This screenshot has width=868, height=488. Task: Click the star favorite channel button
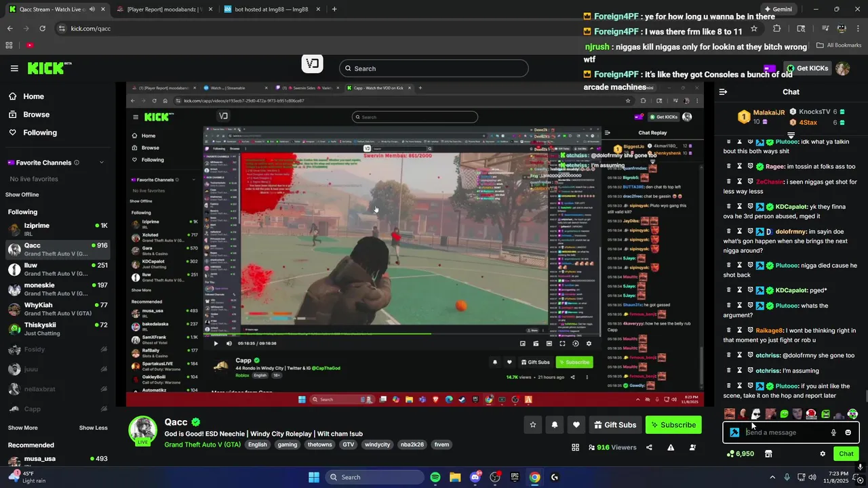tap(533, 425)
